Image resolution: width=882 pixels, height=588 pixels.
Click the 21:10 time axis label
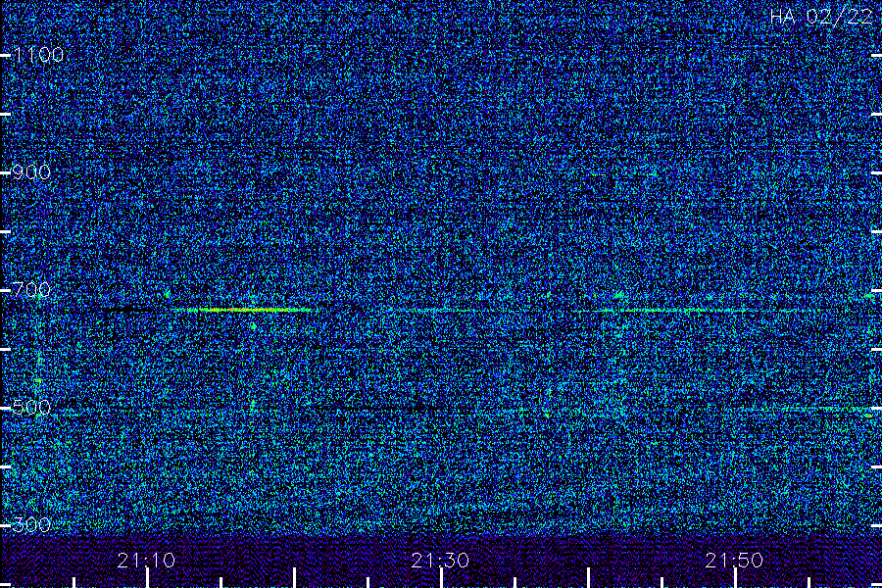click(146, 561)
